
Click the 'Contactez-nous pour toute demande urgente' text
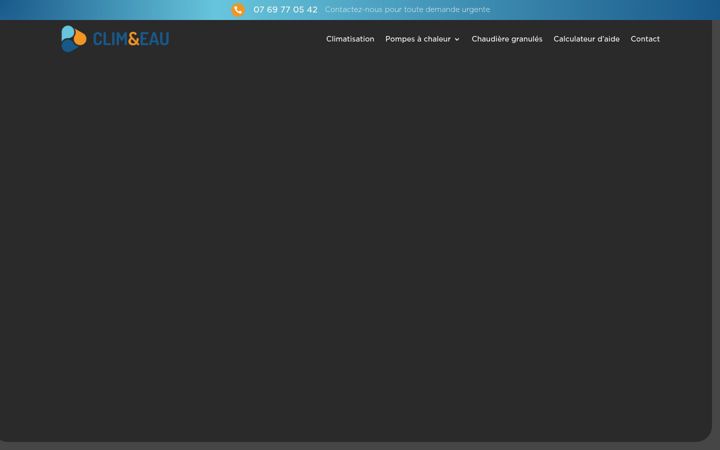tap(407, 10)
